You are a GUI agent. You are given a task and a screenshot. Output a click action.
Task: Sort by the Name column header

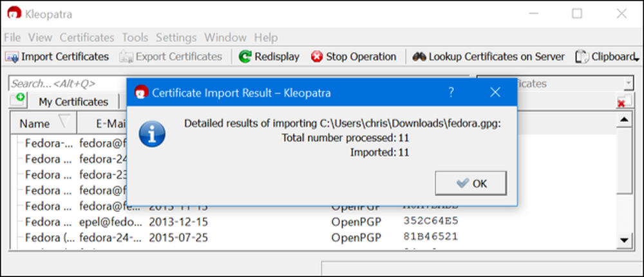[43, 122]
